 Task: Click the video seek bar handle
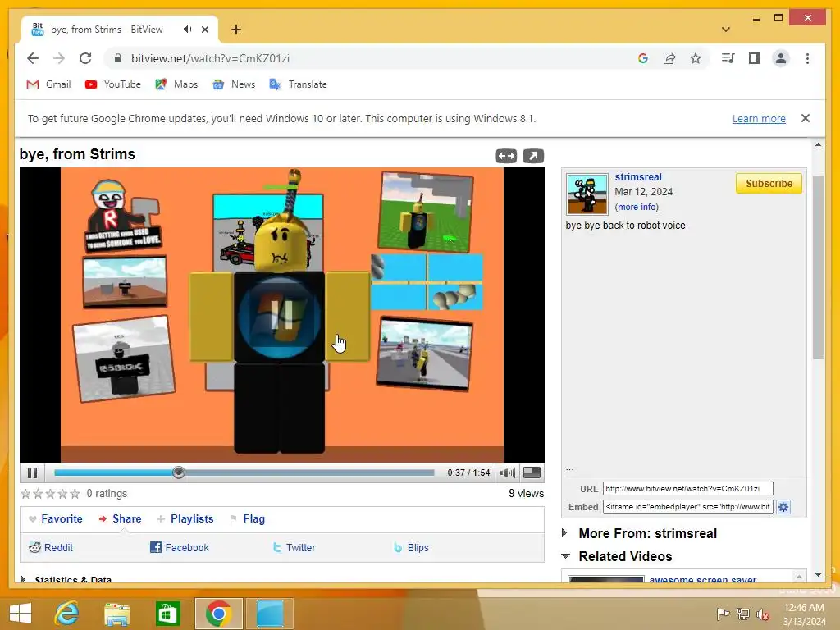(x=179, y=472)
